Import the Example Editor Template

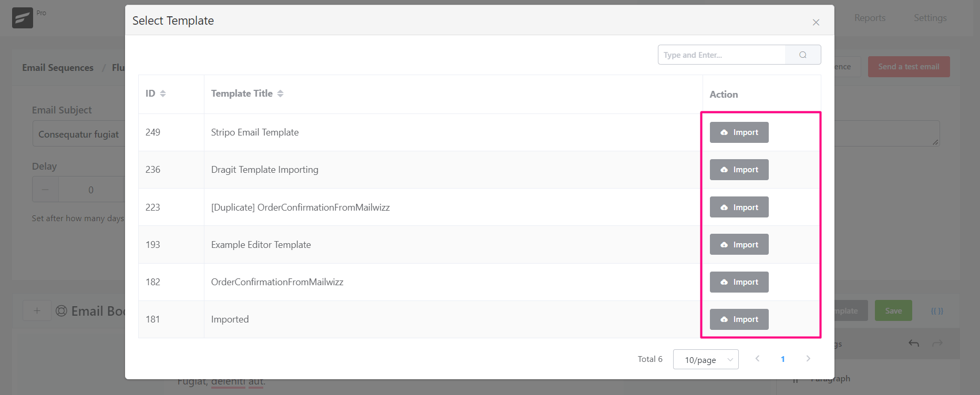[739, 244]
